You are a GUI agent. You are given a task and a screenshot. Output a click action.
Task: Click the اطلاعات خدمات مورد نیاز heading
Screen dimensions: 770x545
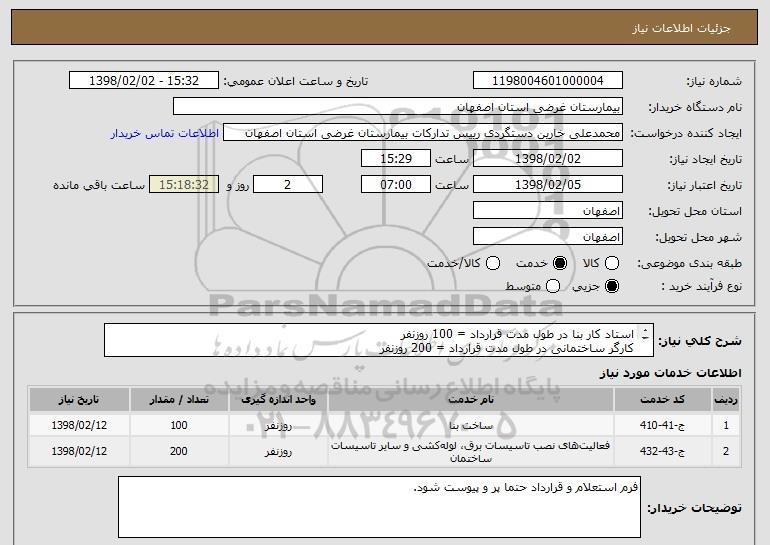click(x=670, y=373)
